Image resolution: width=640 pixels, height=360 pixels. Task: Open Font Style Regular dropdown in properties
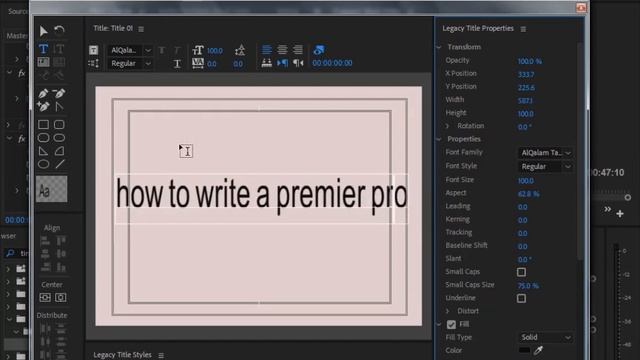545,167
